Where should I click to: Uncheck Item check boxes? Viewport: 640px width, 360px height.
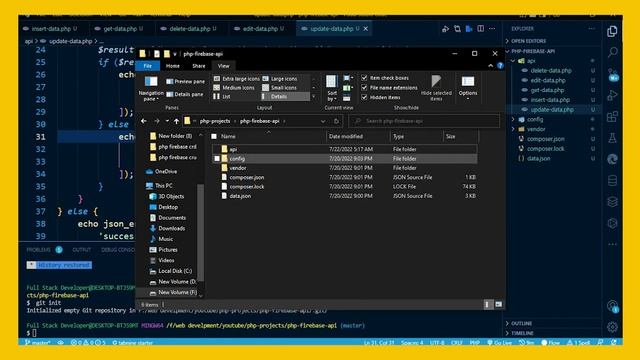(364, 78)
